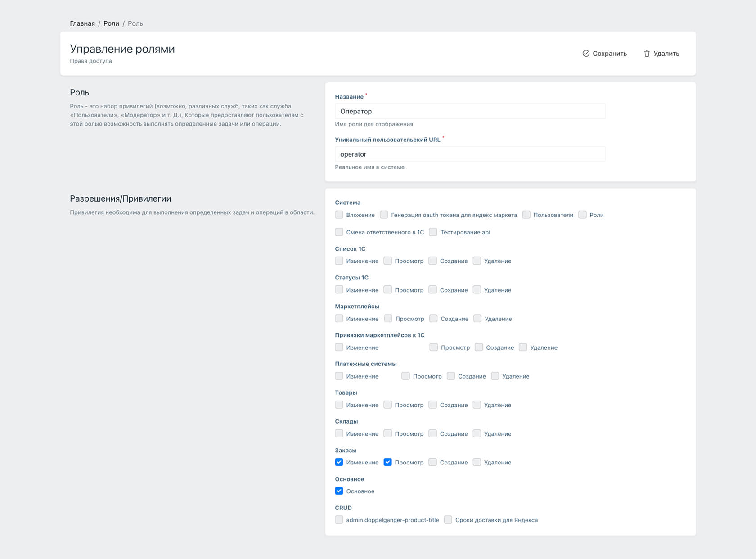
Task: Enable Тестирование api checkbox
Action: click(x=433, y=232)
